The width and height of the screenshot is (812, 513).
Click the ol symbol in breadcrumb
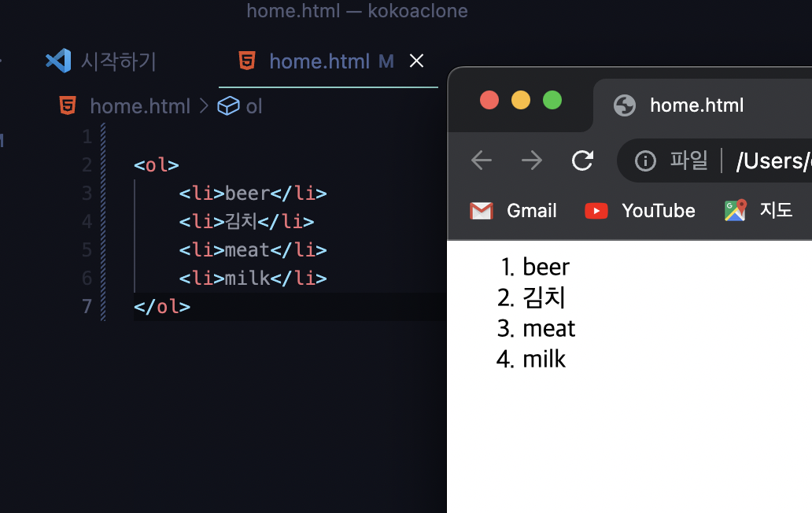click(253, 106)
